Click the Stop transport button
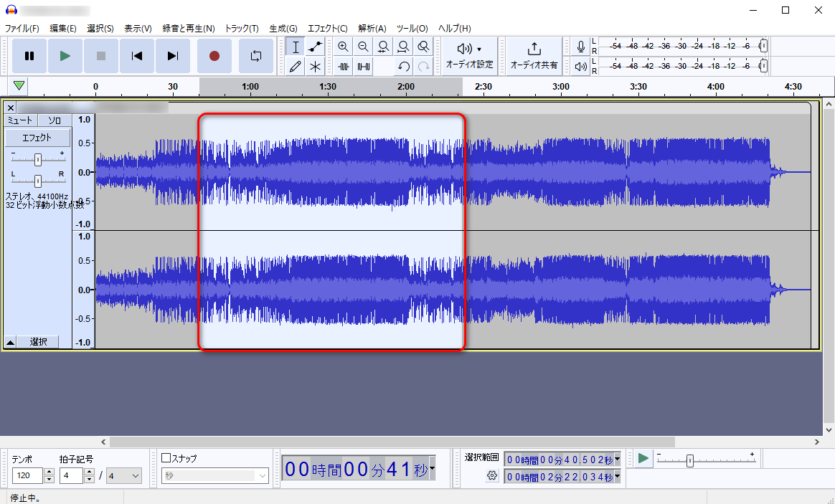Image resolution: width=835 pixels, height=504 pixels. click(x=100, y=56)
